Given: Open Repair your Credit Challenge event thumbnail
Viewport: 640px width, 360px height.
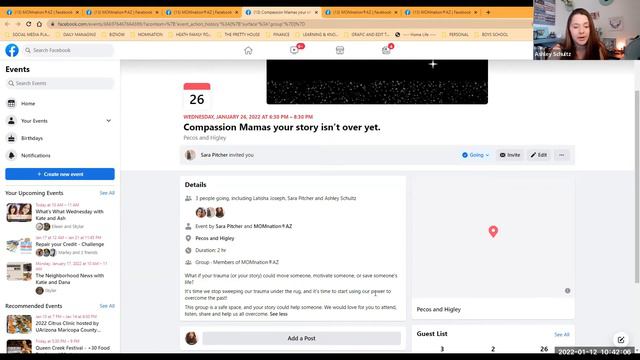Looking at the screenshot, I should [19, 245].
